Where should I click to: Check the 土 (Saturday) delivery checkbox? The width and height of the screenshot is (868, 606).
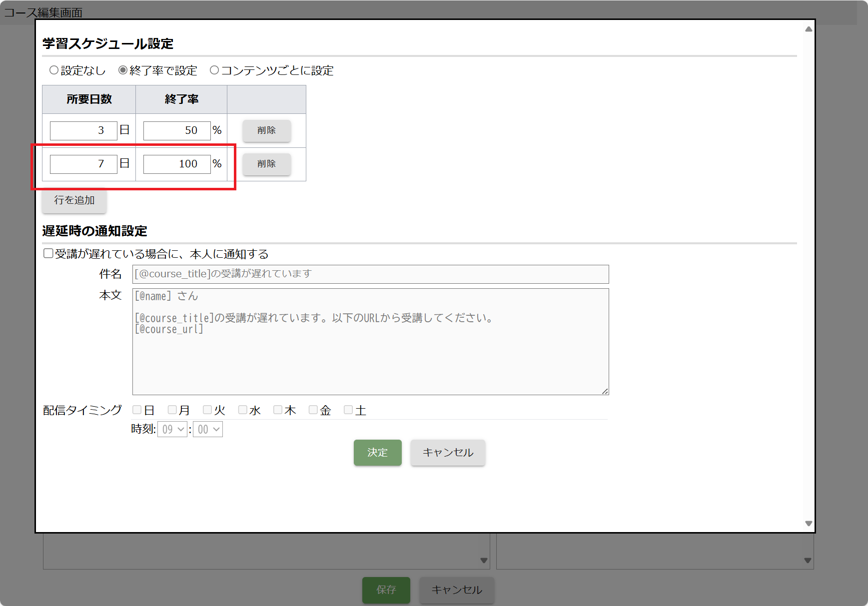click(x=348, y=410)
